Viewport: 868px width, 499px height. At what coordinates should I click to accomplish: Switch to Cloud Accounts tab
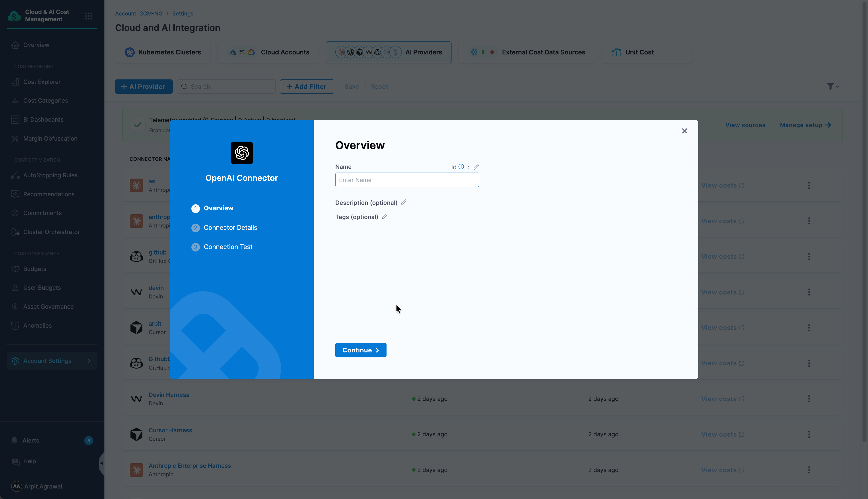(268, 52)
